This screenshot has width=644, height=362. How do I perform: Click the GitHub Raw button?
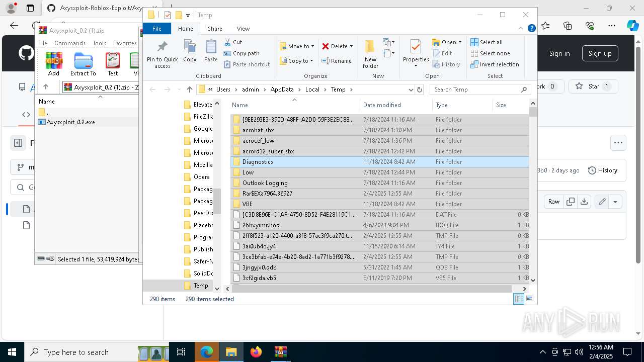[554, 202]
